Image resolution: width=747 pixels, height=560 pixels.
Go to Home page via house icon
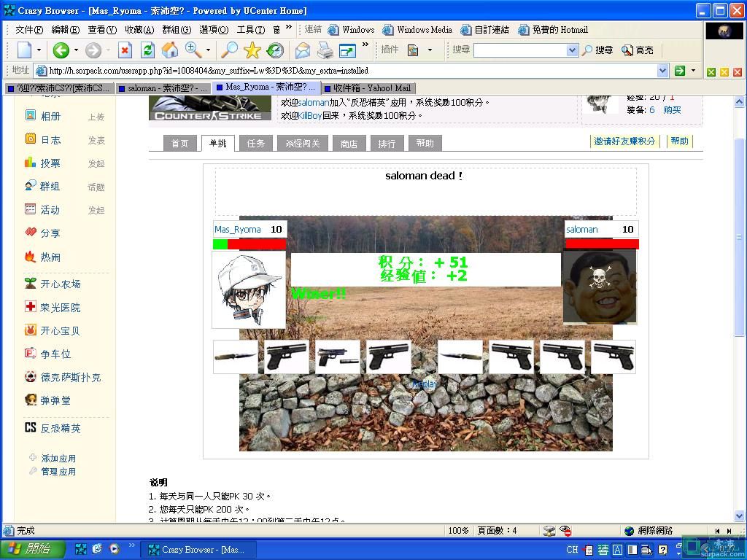pyautogui.click(x=170, y=50)
